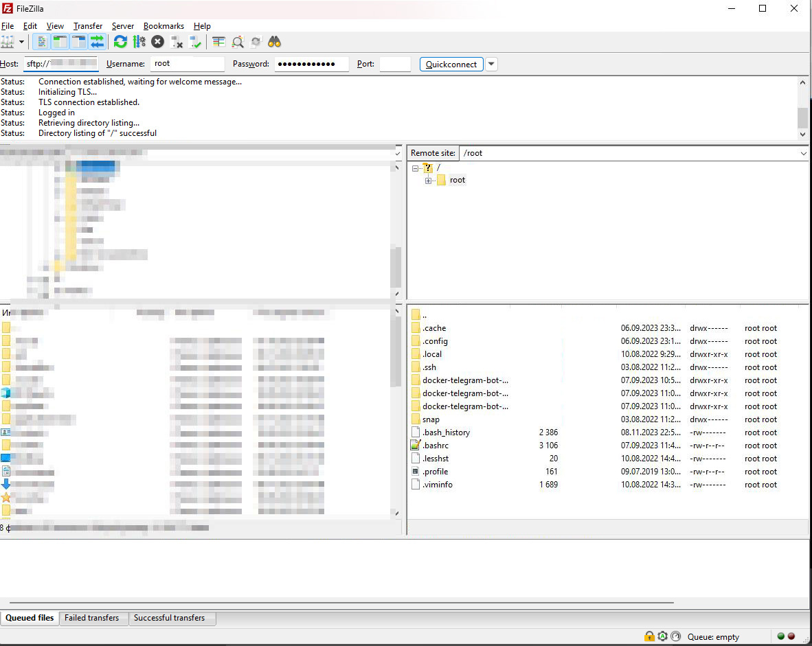Toggle the transfer queue display

[97, 42]
